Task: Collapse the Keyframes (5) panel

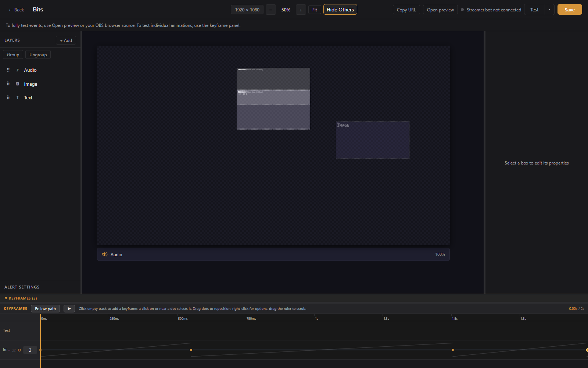Action: [x=21, y=298]
